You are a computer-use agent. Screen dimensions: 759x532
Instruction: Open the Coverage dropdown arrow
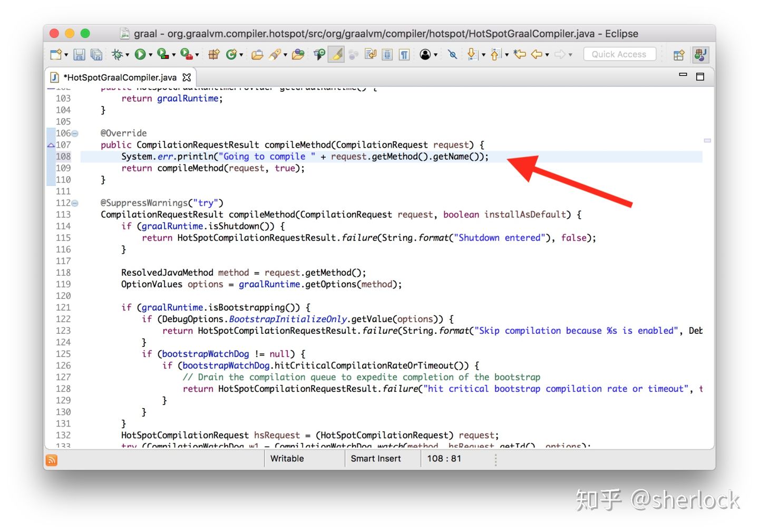pyautogui.click(x=173, y=55)
